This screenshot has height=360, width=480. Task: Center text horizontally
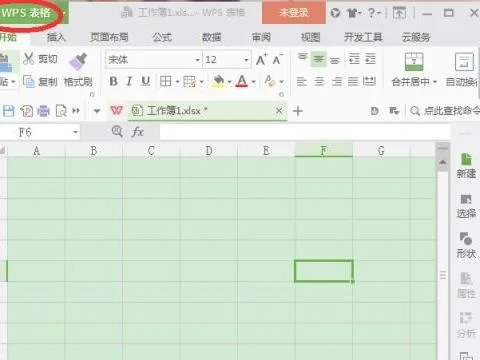[319, 81]
